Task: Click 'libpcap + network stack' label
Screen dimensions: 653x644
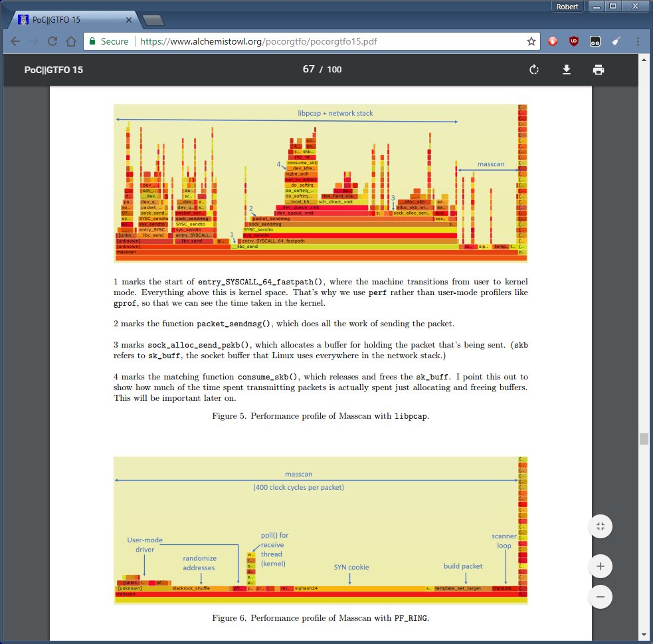Action: click(x=335, y=113)
